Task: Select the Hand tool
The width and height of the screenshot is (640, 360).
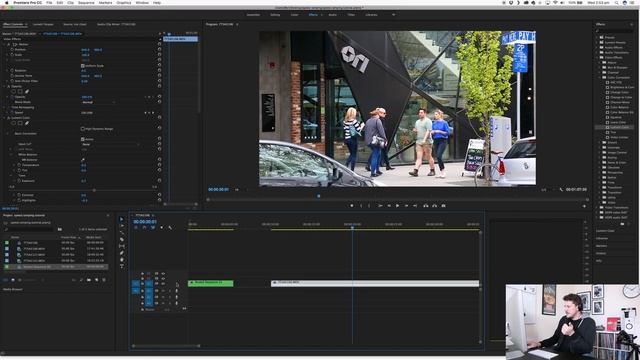Action: [x=121, y=259]
